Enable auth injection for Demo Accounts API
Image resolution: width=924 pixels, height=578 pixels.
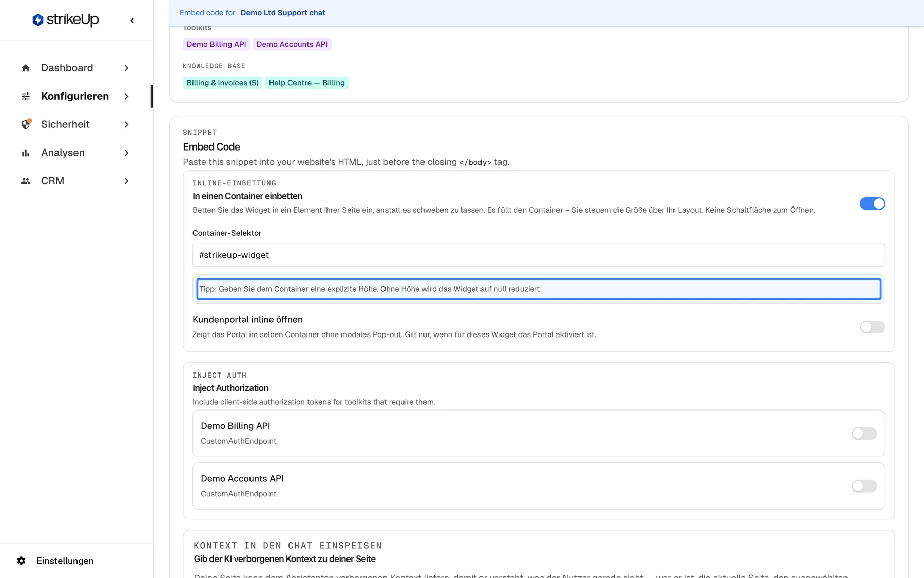(864, 486)
